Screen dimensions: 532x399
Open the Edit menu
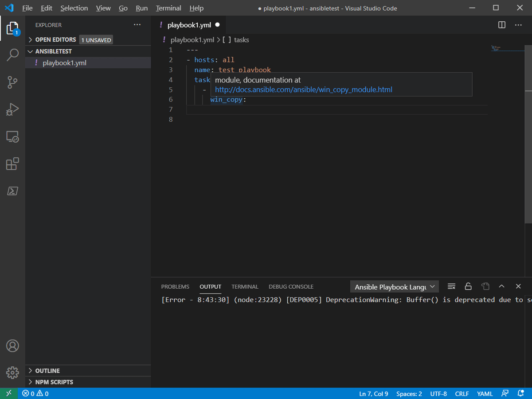coord(46,8)
